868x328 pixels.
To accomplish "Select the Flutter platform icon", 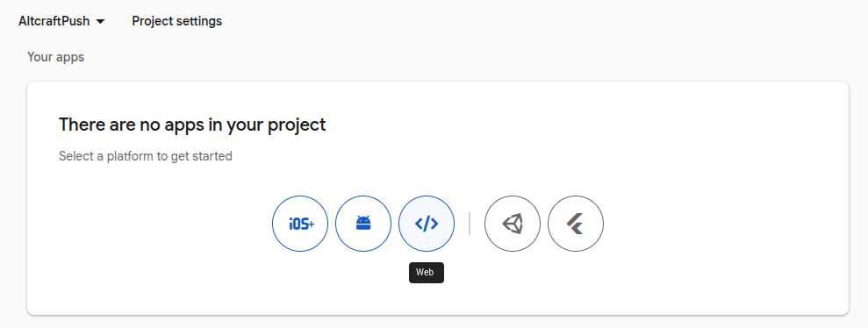I will tap(576, 224).
